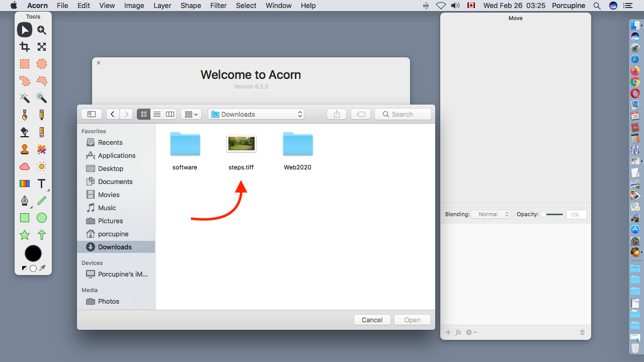Select the Clone Stamp tool
Screen dimensions: 644x362
[x=25, y=149]
